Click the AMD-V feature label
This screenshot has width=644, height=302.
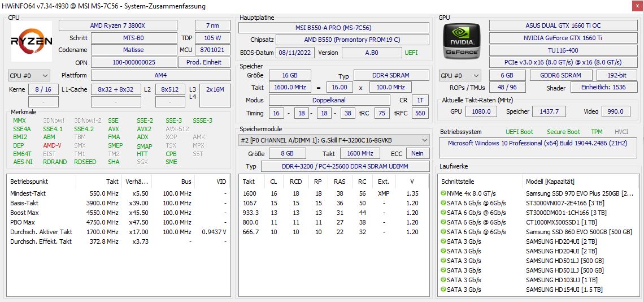pos(52,145)
